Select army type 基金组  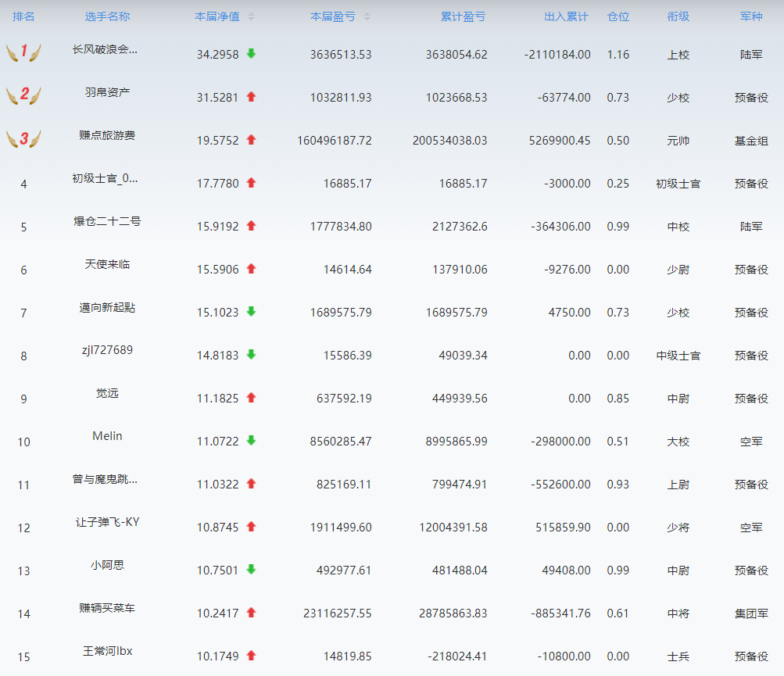(x=751, y=141)
